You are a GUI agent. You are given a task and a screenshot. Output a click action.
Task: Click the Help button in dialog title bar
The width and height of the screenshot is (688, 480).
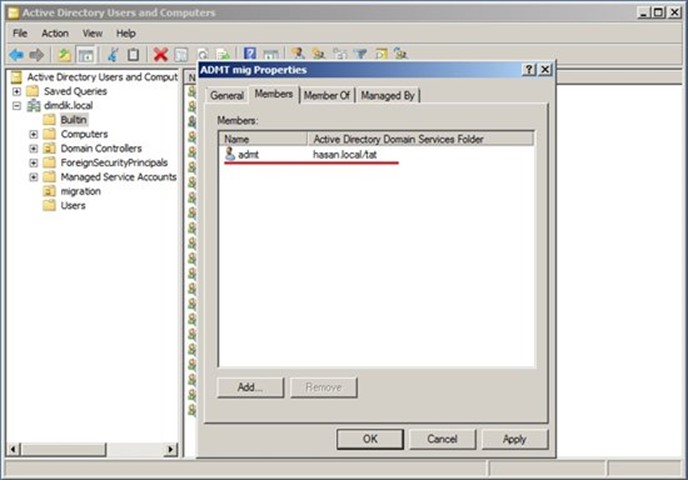(529, 69)
